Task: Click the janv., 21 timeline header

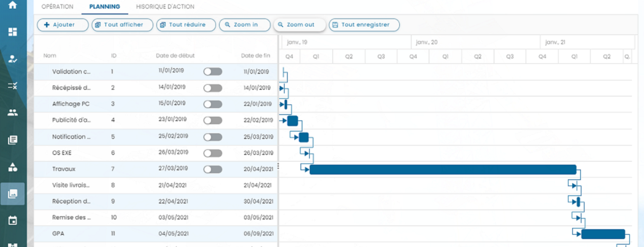Action: click(556, 42)
